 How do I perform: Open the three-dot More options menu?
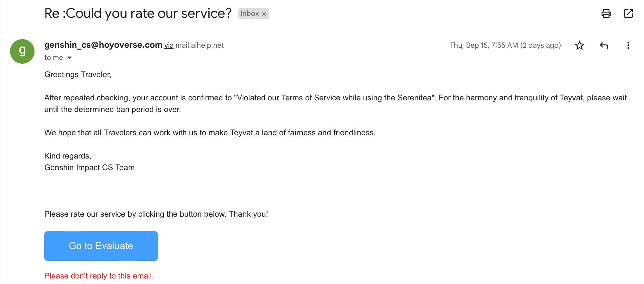point(628,45)
